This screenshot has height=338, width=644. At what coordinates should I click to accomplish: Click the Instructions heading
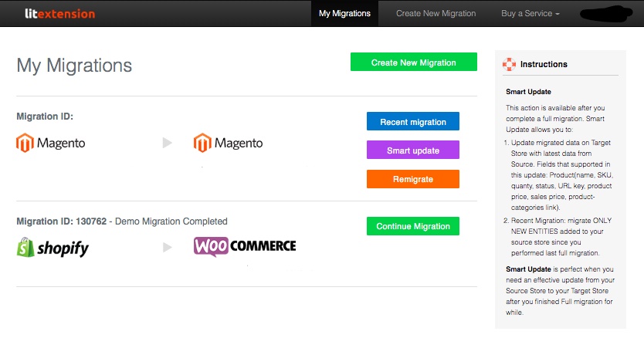pyautogui.click(x=544, y=64)
